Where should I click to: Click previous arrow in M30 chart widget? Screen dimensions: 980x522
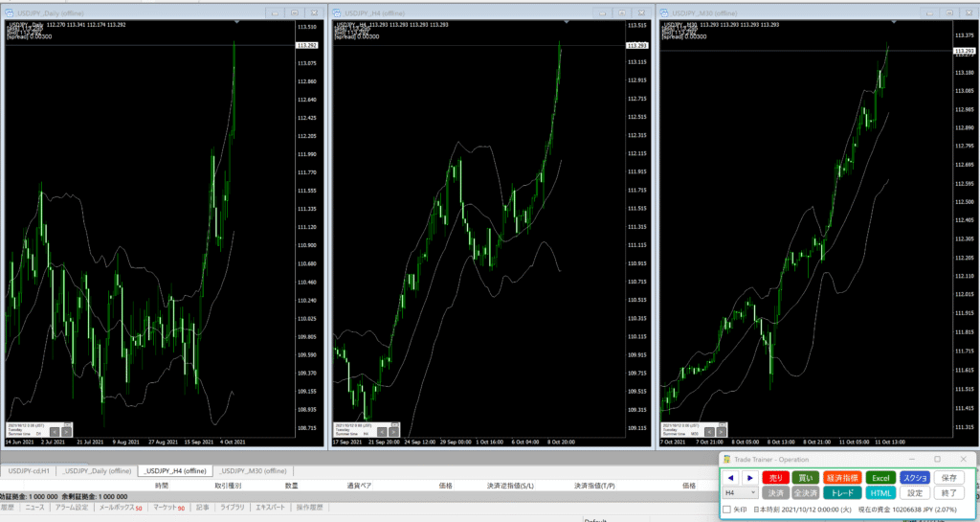click(x=709, y=431)
